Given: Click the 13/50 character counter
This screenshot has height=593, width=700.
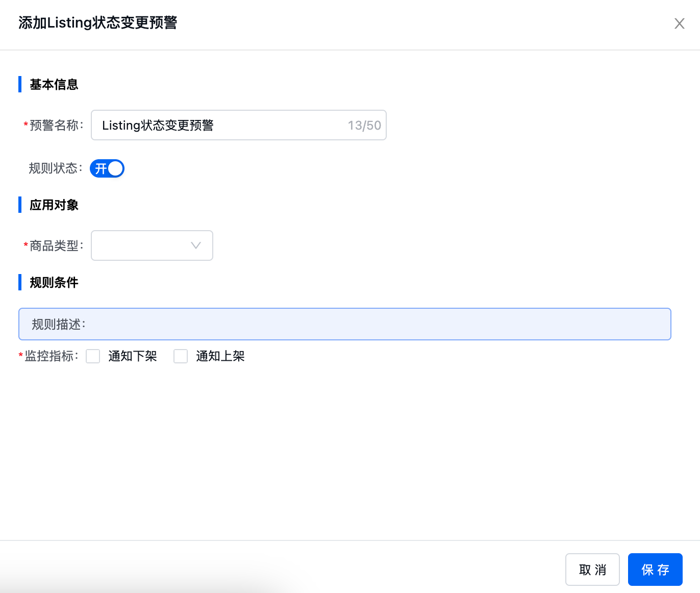Looking at the screenshot, I should (364, 126).
